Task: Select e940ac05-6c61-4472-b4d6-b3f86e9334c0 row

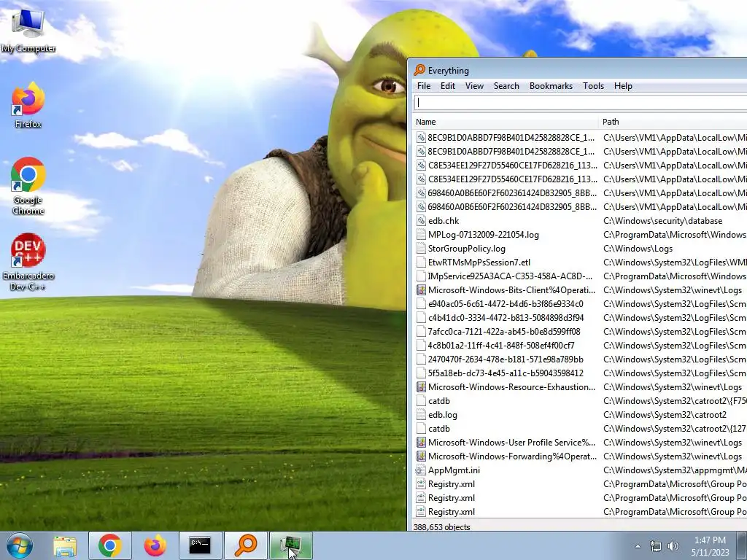Action: coord(580,303)
